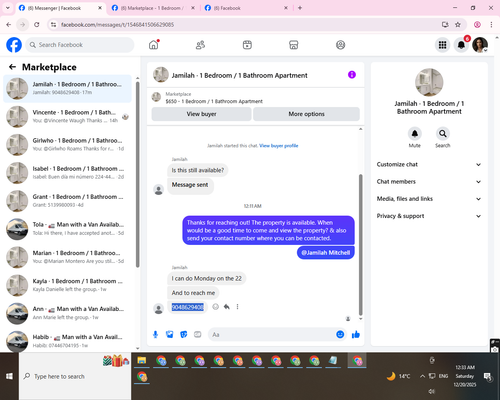The image size is (500, 400).
Task: Expand the Customize chat section
Action: coord(429,164)
